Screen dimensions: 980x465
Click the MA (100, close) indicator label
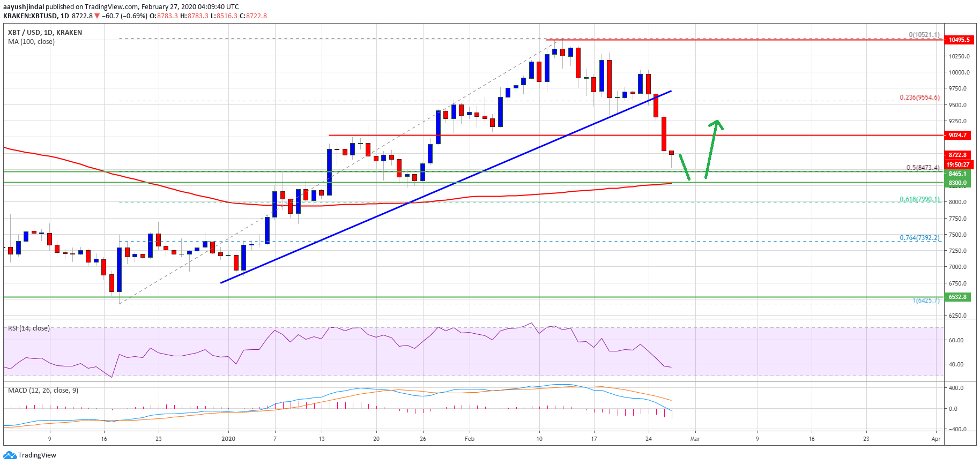(x=31, y=42)
